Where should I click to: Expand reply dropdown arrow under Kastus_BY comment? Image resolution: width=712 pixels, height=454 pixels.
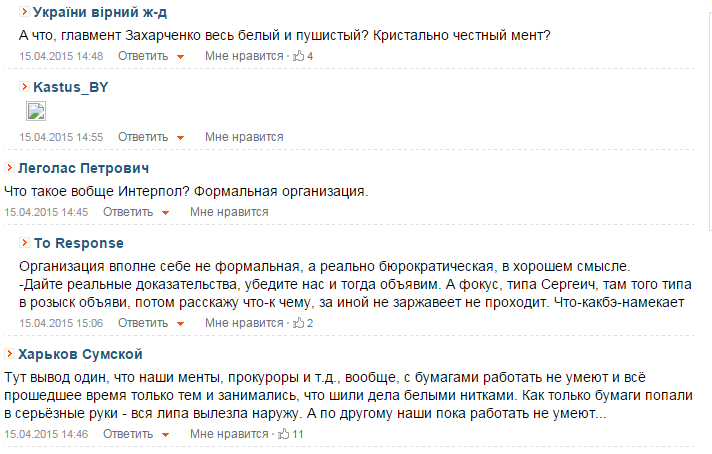click(x=180, y=138)
